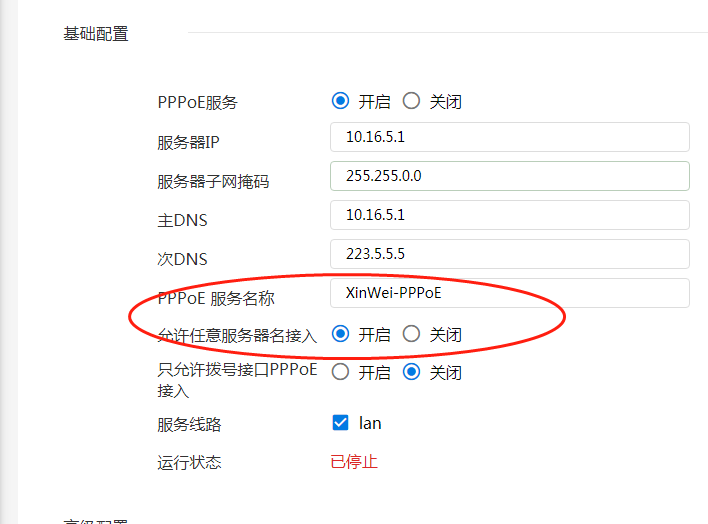The image size is (708, 524).
Task: Choose 关闭 for 只允许拨号接口PPPoE接入
Action: [411, 372]
